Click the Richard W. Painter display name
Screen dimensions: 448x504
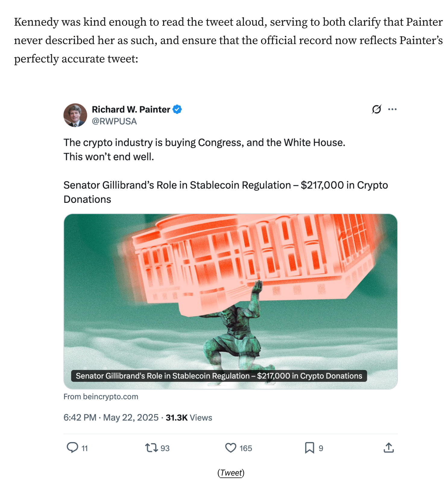131,109
